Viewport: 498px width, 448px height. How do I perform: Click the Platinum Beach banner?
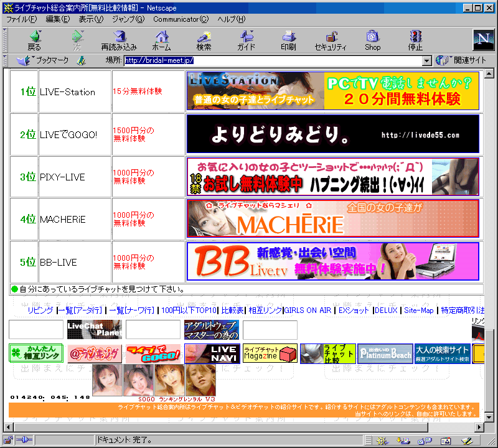385,353
